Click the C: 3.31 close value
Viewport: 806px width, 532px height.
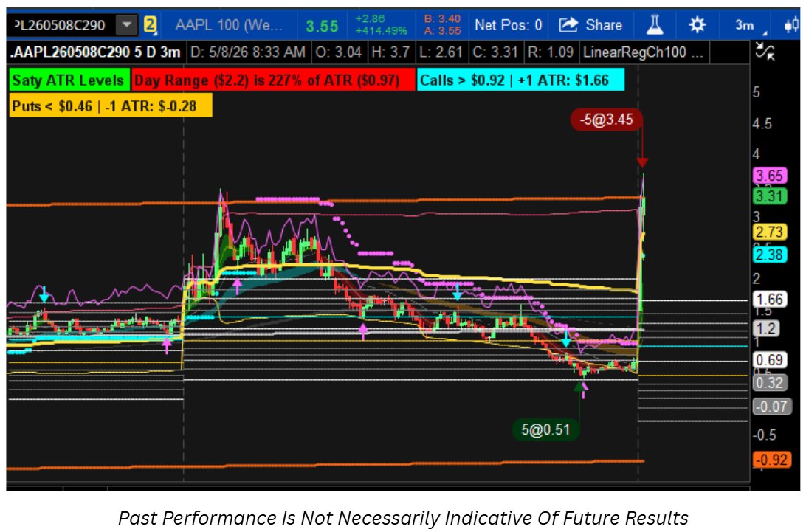[495, 52]
